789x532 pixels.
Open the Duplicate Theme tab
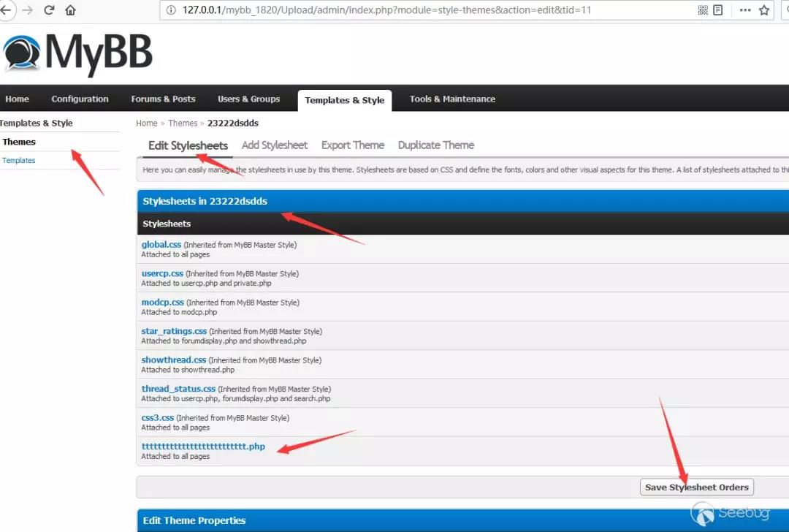click(x=435, y=145)
